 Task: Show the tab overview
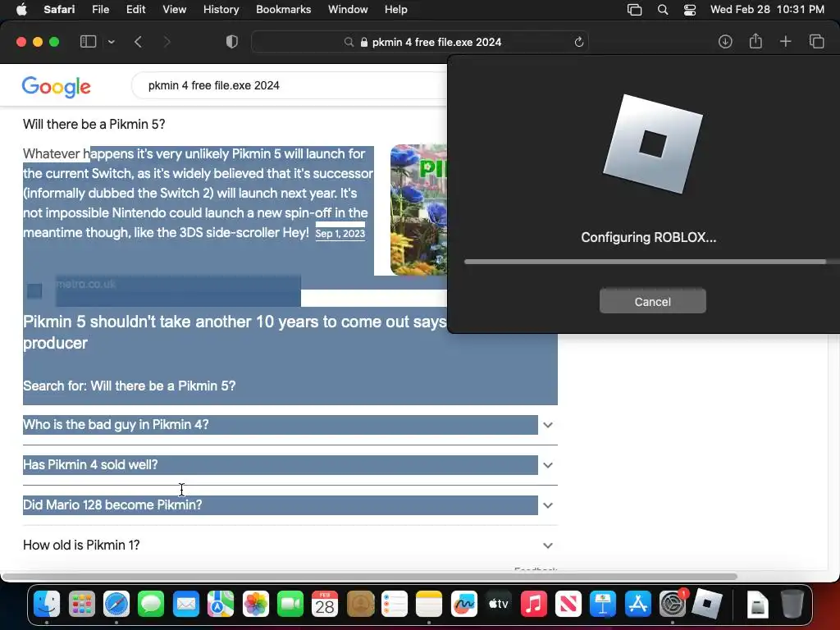point(816,42)
